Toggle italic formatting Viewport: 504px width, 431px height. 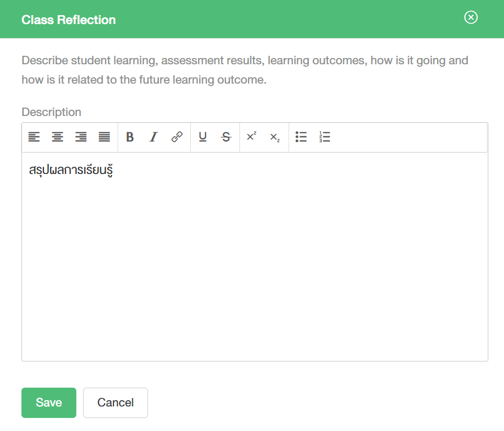pyautogui.click(x=153, y=137)
